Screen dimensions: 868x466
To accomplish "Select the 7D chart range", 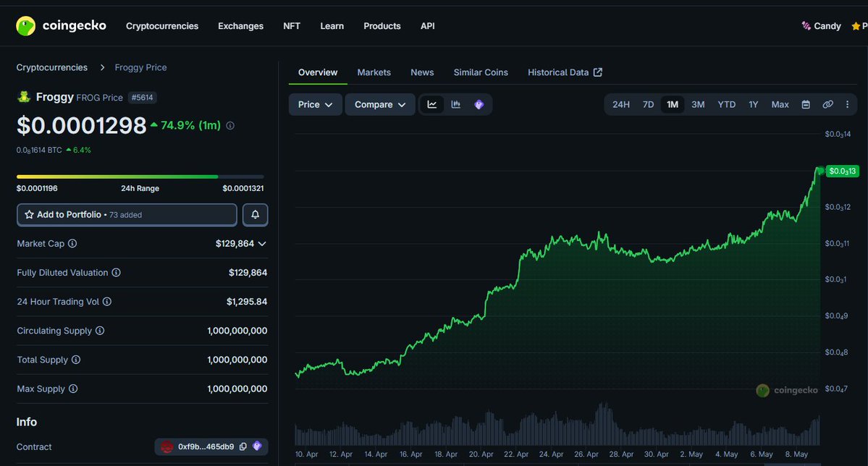I will [x=648, y=105].
